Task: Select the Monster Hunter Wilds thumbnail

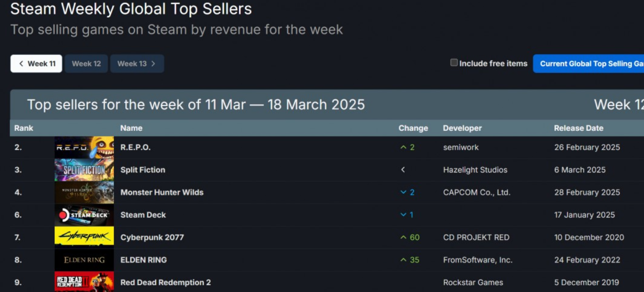Action: pyautogui.click(x=84, y=192)
